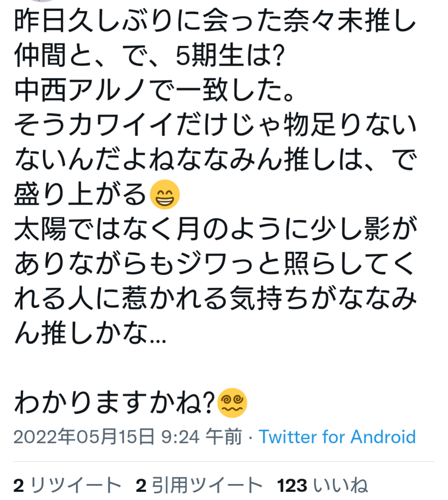Click the line starting 昨日久しぶりに会った

(x=215, y=21)
